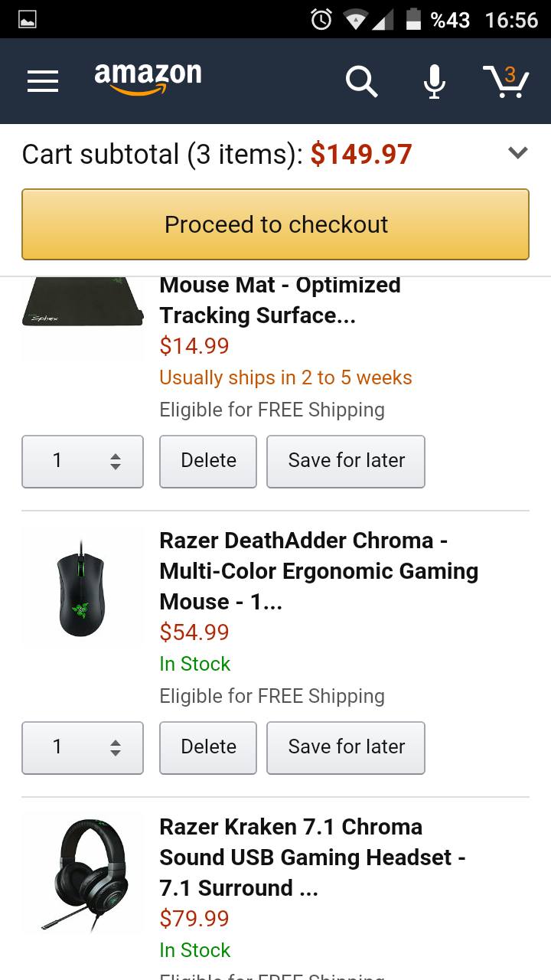The image size is (551, 980).
Task: Open the Razer Kraken 7.1 Chroma title
Action: coord(312,857)
